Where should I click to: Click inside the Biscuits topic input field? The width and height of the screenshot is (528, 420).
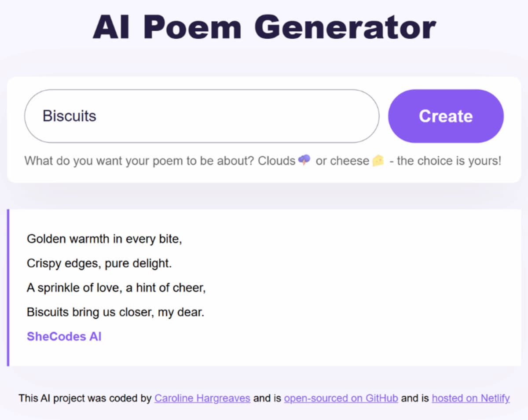pyautogui.click(x=198, y=116)
